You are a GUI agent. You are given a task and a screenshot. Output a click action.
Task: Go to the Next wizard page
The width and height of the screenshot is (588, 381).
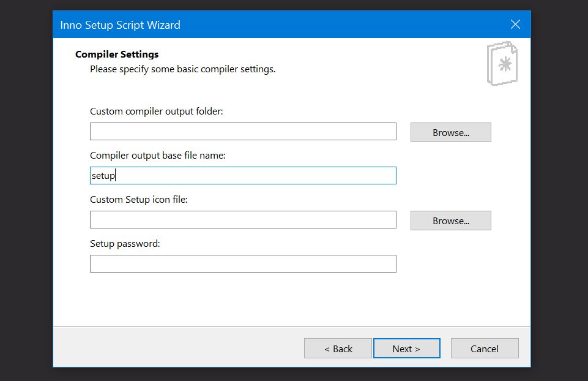(406, 349)
